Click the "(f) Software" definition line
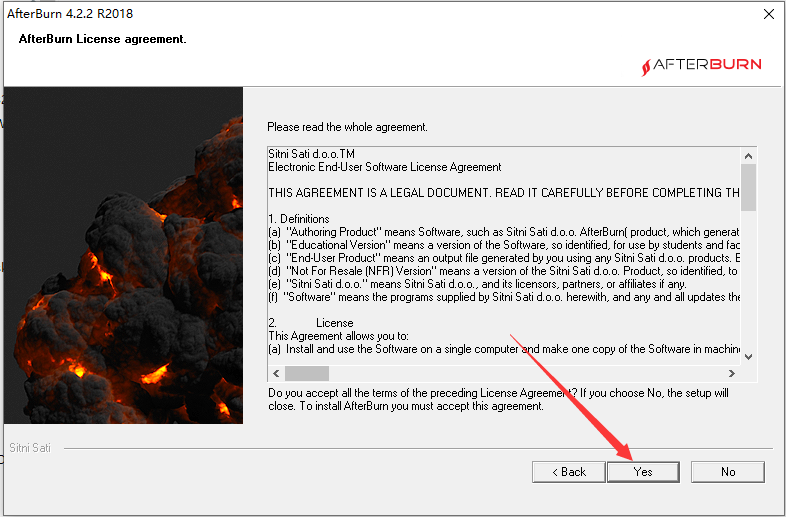Screen dimensions: 786x517 tap(504, 297)
